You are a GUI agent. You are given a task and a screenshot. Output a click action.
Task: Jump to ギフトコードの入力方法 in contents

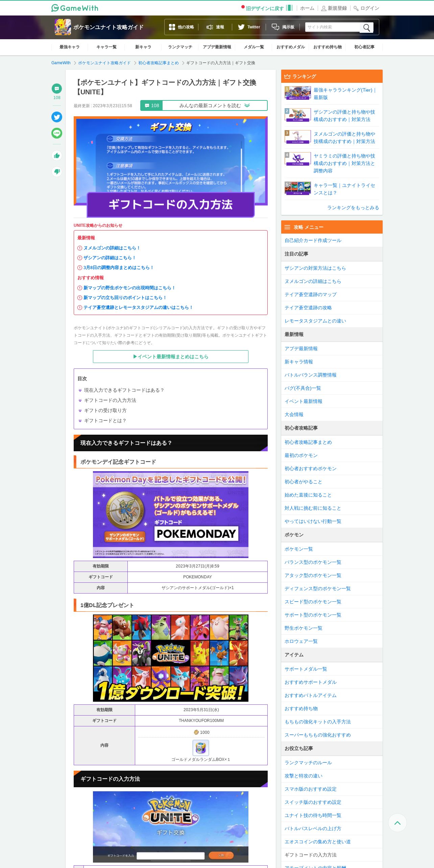(110, 400)
